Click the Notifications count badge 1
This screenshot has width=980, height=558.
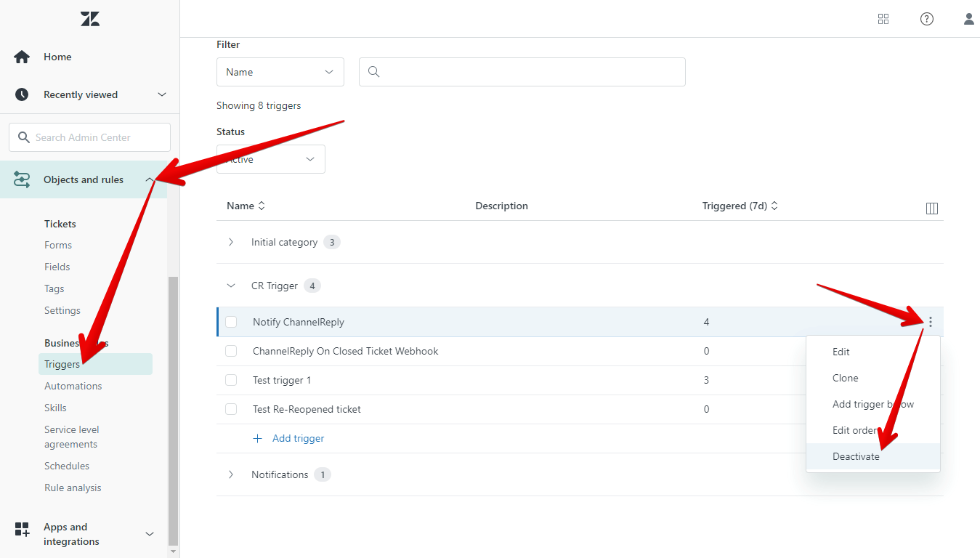(x=323, y=474)
